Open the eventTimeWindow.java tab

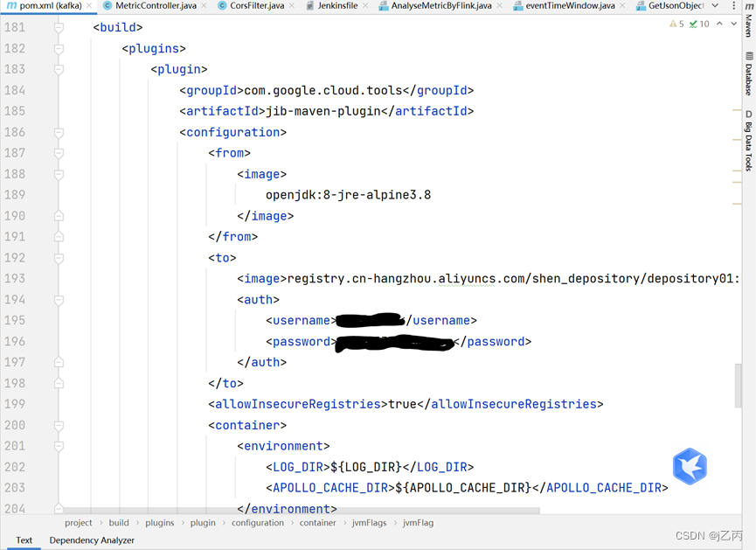(x=570, y=6)
